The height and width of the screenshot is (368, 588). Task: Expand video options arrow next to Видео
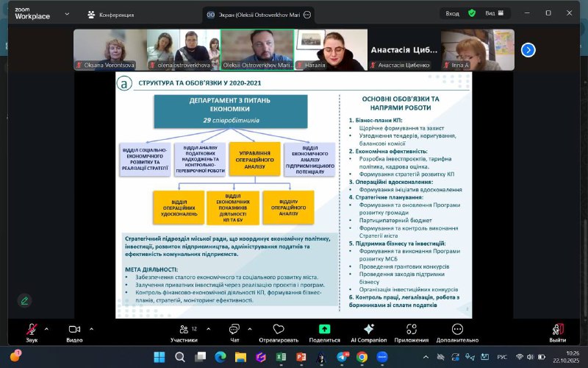point(91,329)
